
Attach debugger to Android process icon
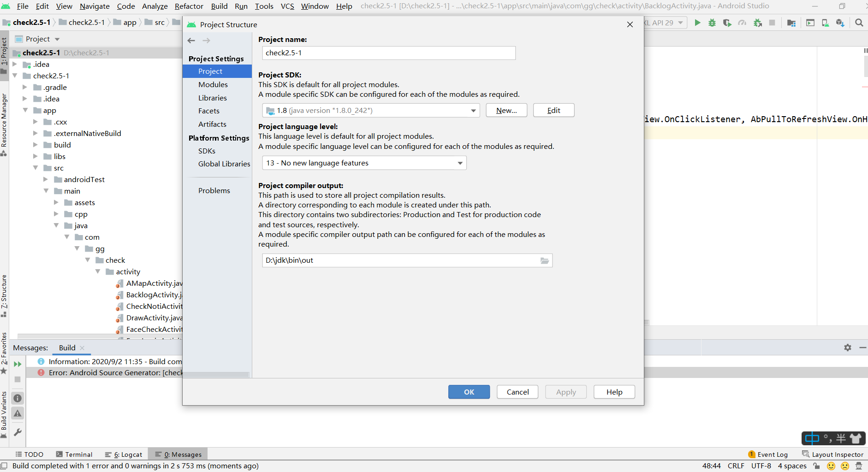pos(757,23)
